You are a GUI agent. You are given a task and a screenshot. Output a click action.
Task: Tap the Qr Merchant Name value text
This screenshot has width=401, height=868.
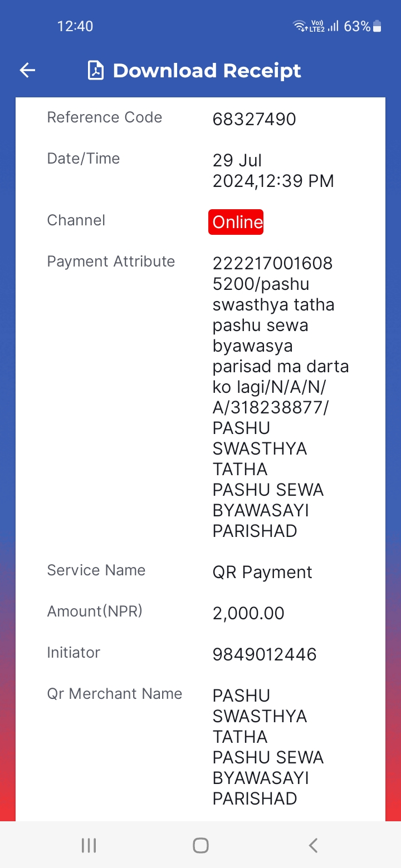[x=268, y=747]
